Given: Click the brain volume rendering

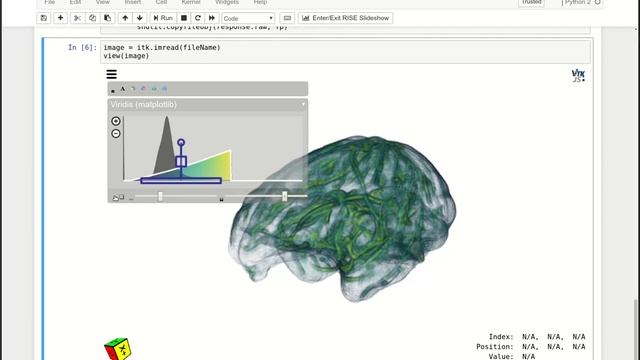Looking at the screenshot, I should (342, 219).
